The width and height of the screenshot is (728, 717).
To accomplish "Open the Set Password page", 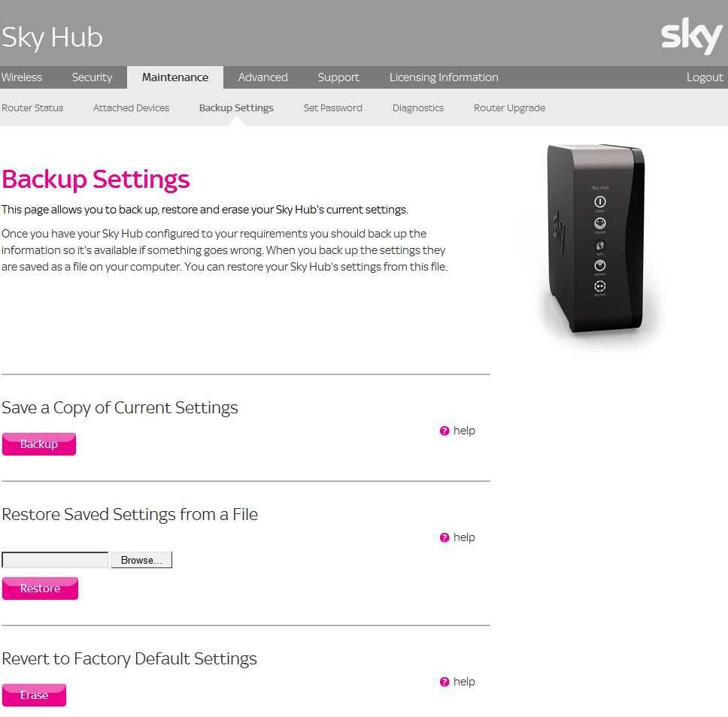I will [x=332, y=108].
